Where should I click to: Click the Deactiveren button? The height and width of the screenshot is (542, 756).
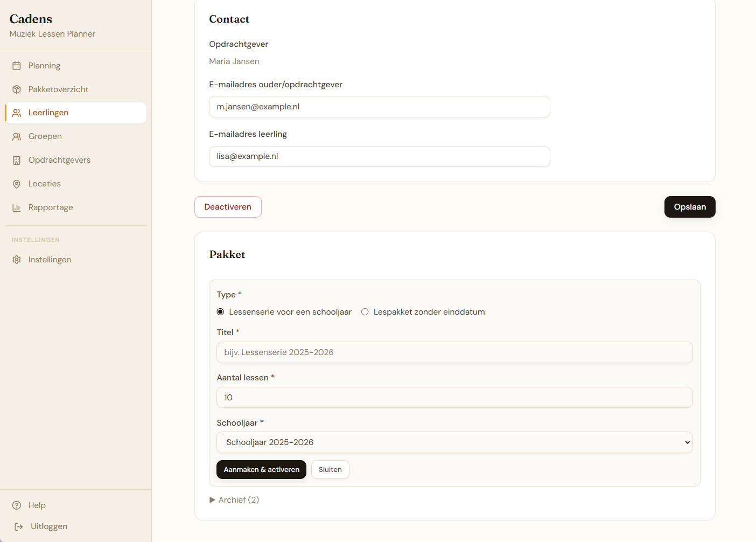coord(228,207)
